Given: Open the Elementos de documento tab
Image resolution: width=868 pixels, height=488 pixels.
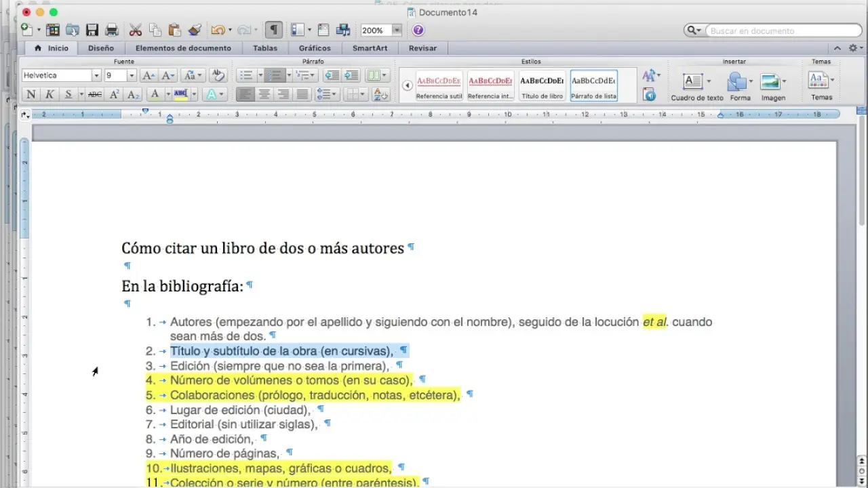Looking at the screenshot, I should (183, 48).
